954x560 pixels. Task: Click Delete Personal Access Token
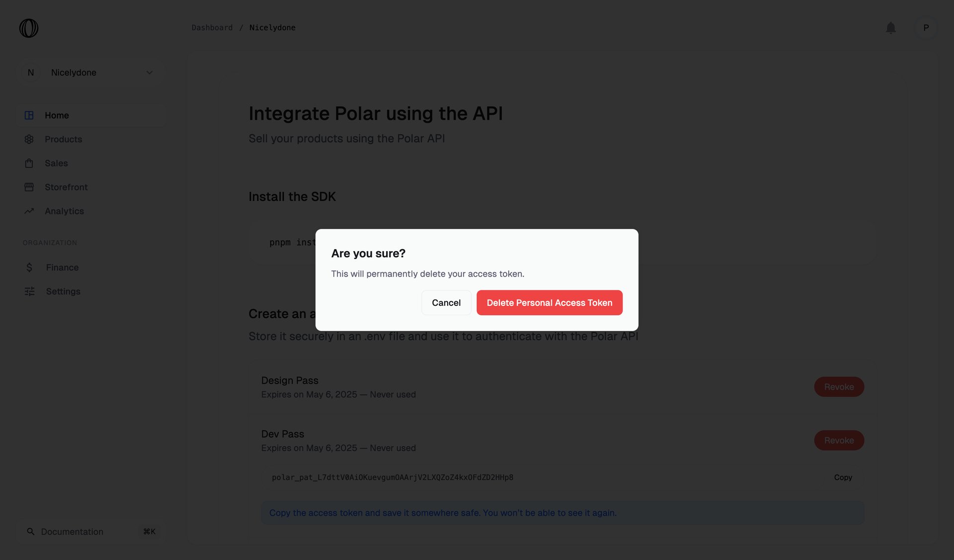(549, 302)
